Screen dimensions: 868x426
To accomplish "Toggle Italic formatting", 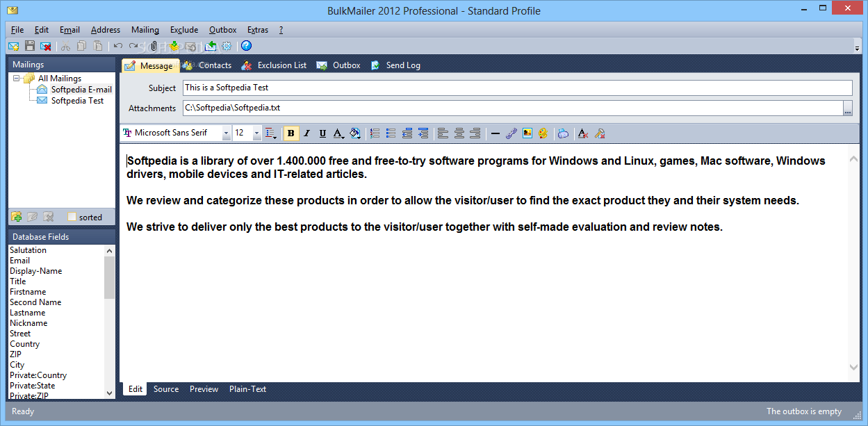I will tap(306, 133).
